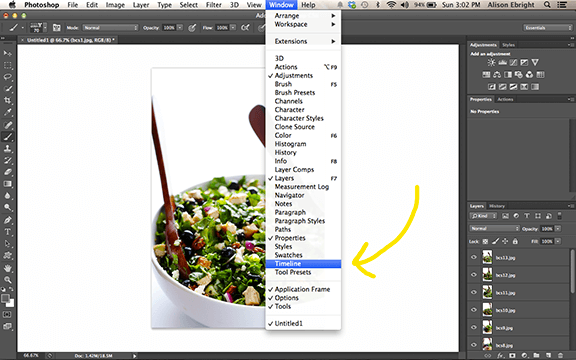This screenshot has height=360, width=576.
Task: Select the Pen tool
Action: click(x=7, y=220)
